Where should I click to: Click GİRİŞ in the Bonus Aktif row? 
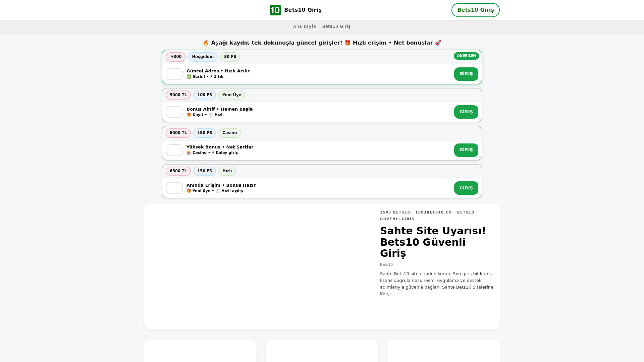pos(466,112)
